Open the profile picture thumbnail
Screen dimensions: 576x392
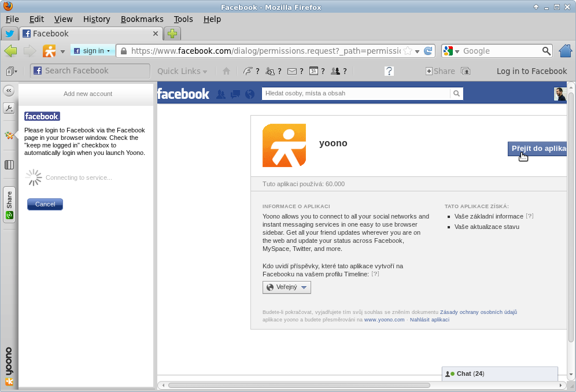click(560, 94)
